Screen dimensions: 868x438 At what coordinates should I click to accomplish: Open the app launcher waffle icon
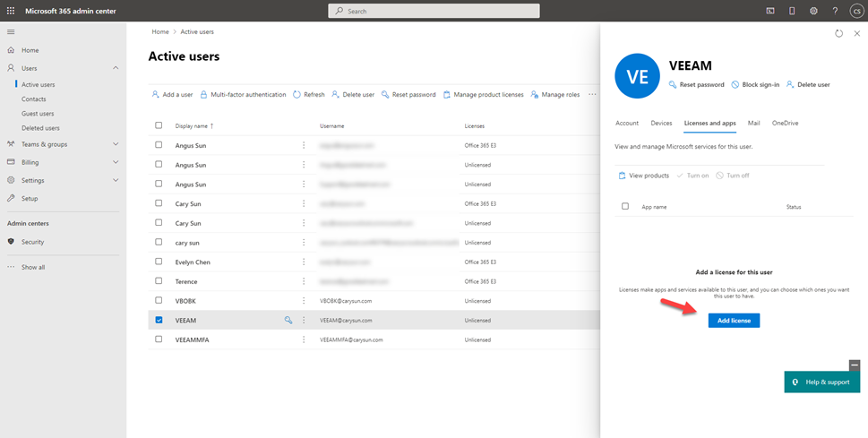click(x=11, y=11)
